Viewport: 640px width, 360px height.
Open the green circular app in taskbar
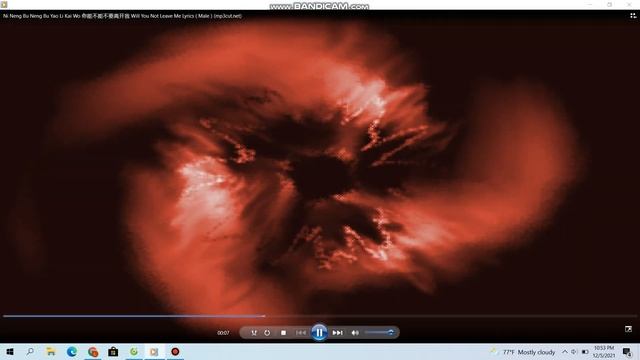tap(134, 352)
